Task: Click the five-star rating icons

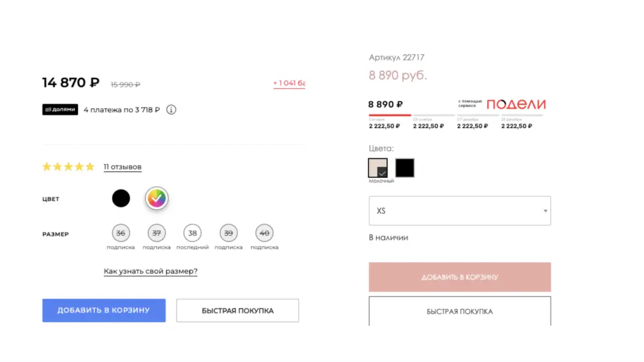Action: [x=68, y=167]
